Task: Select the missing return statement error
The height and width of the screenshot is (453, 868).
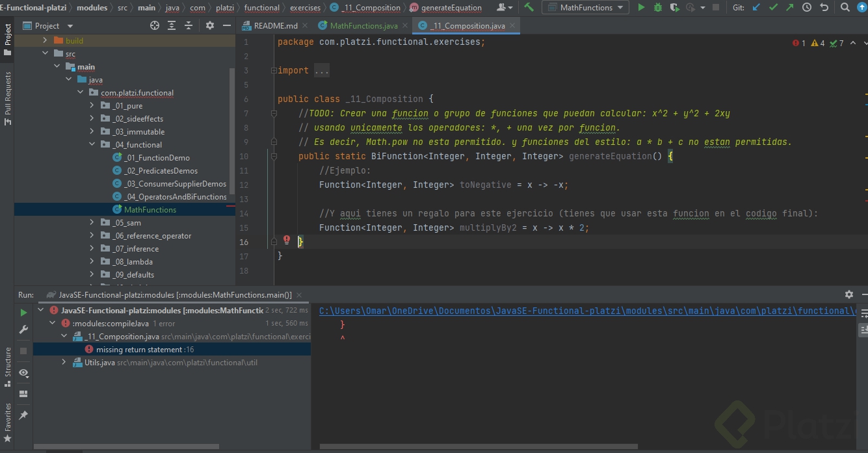Action: 139,350
